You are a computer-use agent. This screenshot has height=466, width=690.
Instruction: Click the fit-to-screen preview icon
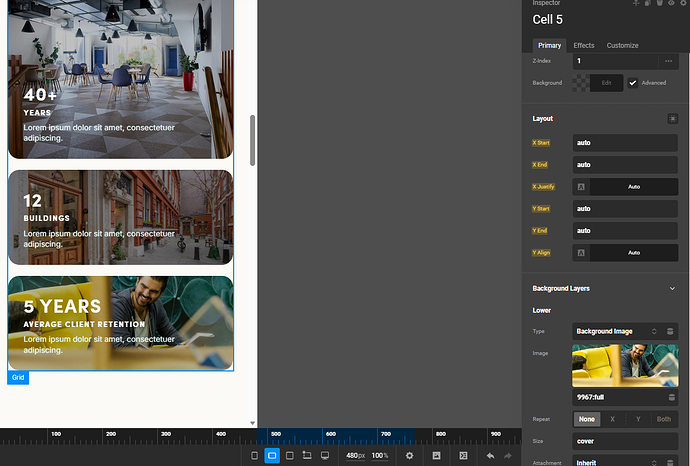point(463,455)
